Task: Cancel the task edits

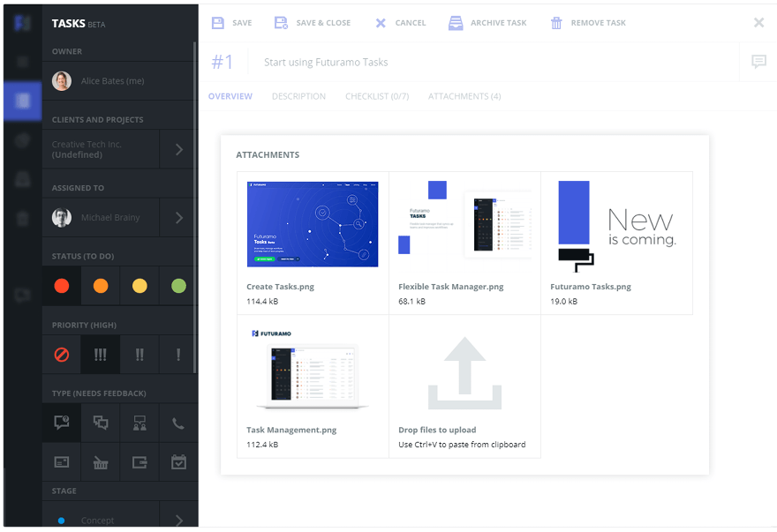Action: 400,23
